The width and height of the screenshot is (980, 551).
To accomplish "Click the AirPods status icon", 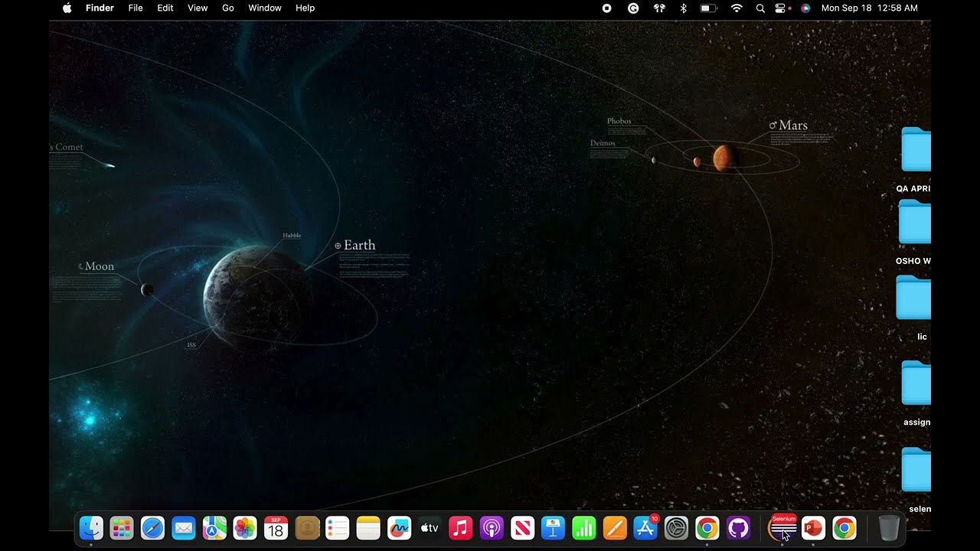I will tap(659, 8).
